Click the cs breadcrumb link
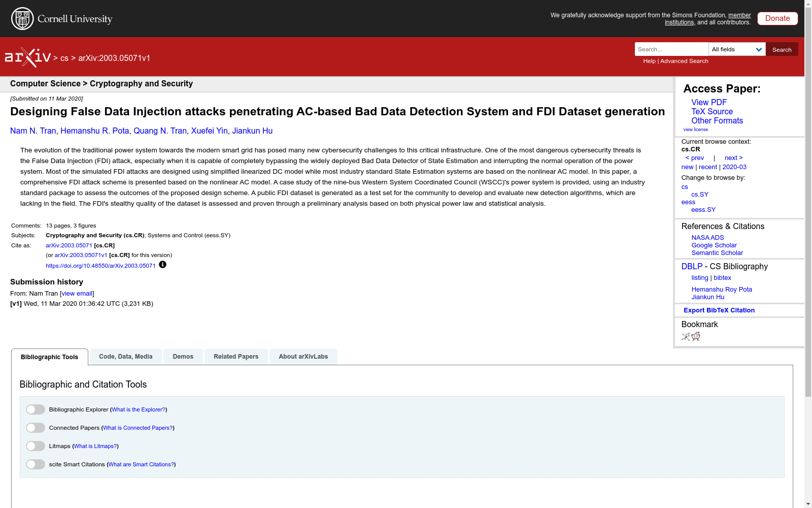Image resolution: width=812 pixels, height=508 pixels. click(x=64, y=58)
